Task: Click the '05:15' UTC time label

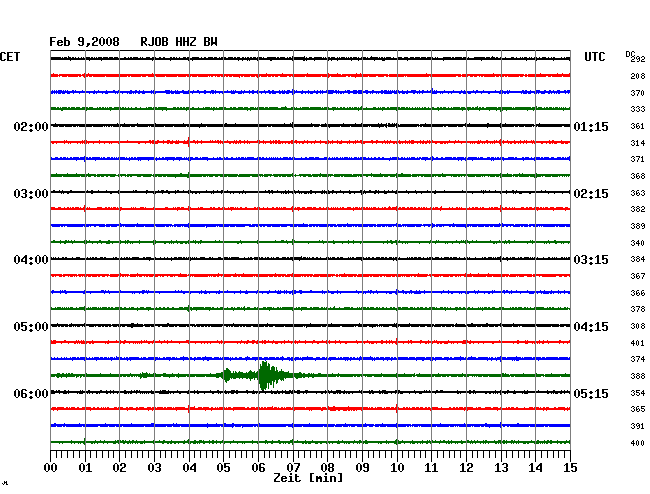Action: (x=591, y=393)
